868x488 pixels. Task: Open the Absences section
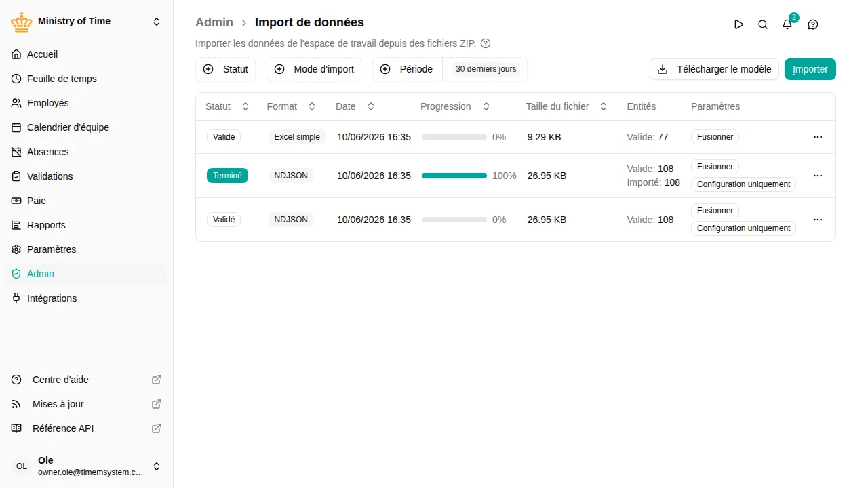86,152
